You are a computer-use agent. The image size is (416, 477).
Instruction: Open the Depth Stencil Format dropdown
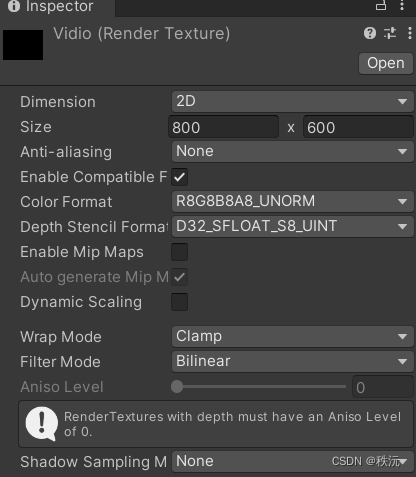coord(293,226)
